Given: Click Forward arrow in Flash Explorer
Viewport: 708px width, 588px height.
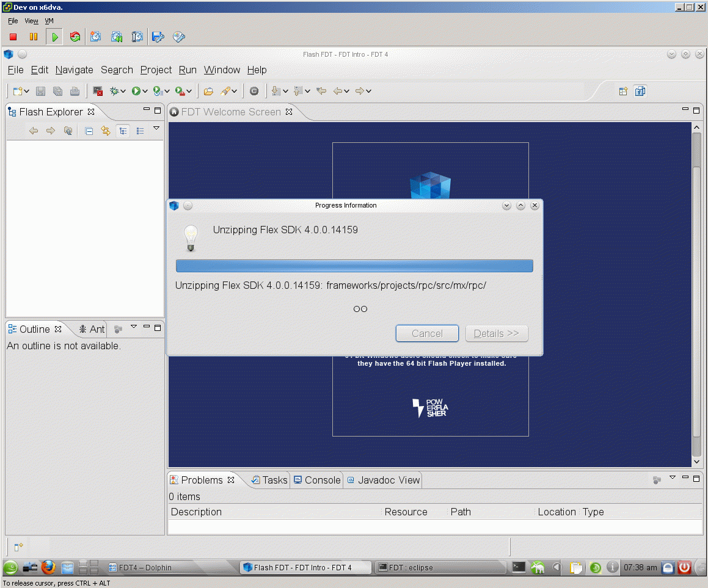Looking at the screenshot, I should coord(51,131).
